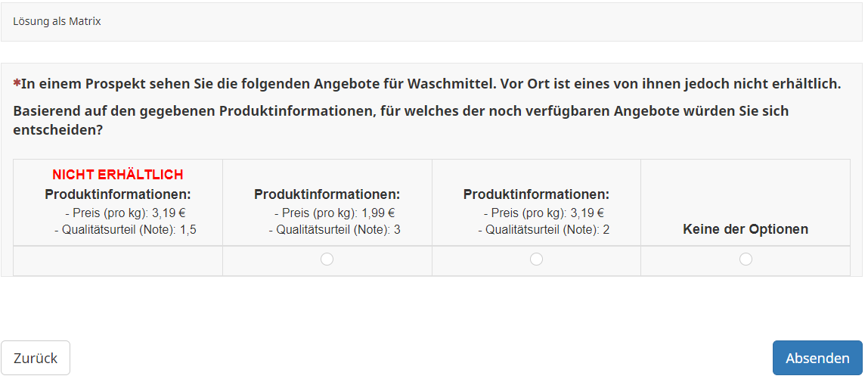Click the red 'NICHT ERHÄLTLICH' label
The width and height of the screenshot is (868, 379).
coord(118,175)
